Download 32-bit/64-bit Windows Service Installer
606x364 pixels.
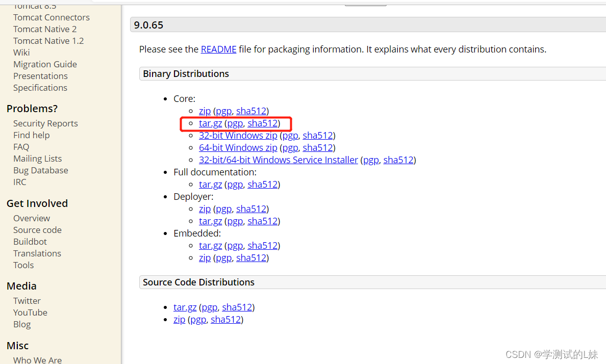(x=279, y=160)
